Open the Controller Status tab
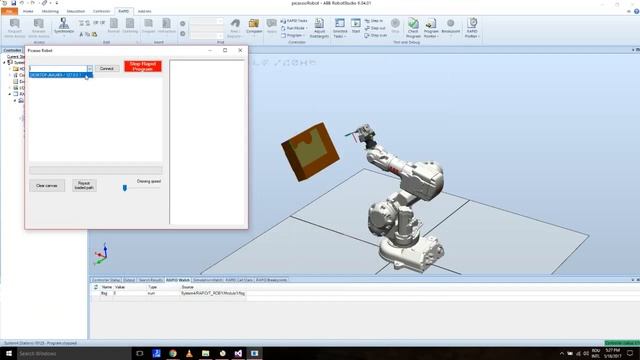 tap(106, 280)
